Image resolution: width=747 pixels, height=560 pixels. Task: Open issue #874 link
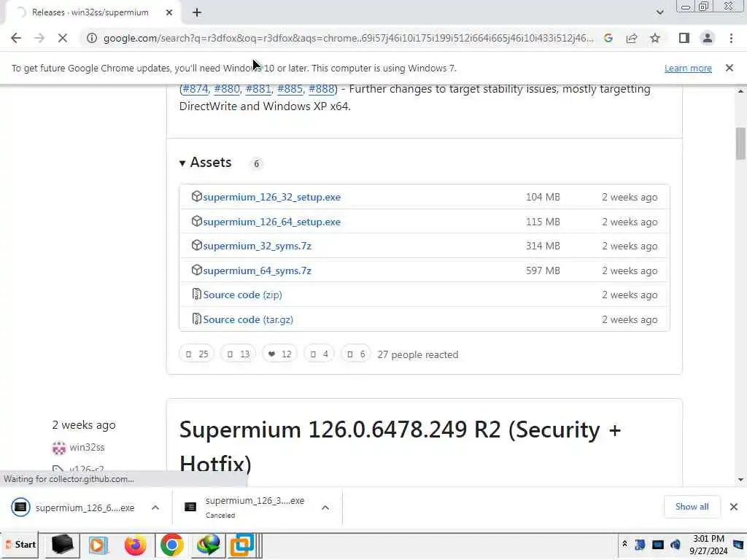click(x=196, y=89)
